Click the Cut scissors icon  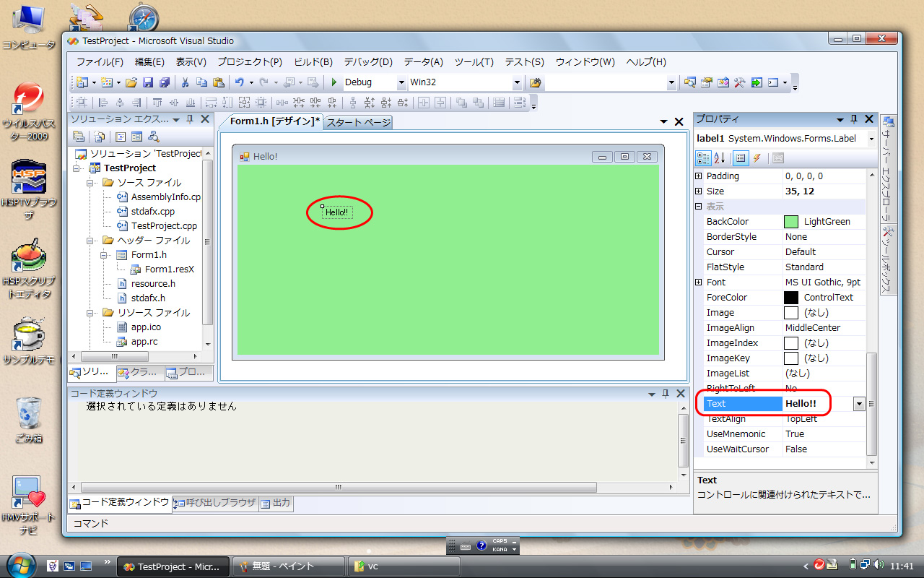(x=185, y=82)
